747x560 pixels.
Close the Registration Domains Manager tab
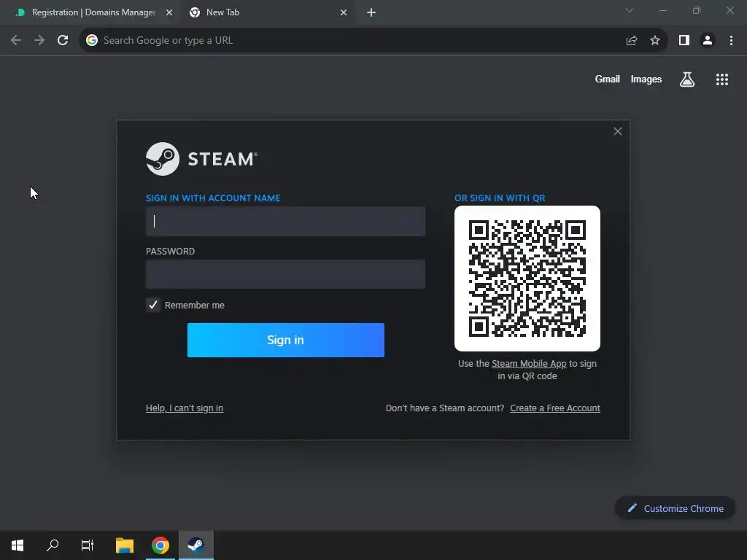point(169,13)
